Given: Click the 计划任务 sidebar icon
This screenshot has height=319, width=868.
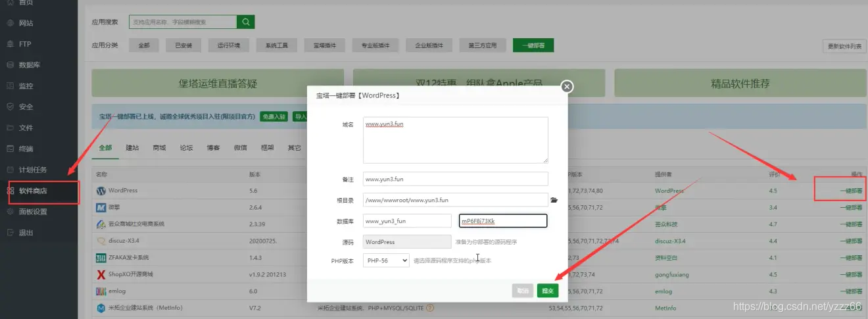Looking at the screenshot, I should tap(10, 170).
